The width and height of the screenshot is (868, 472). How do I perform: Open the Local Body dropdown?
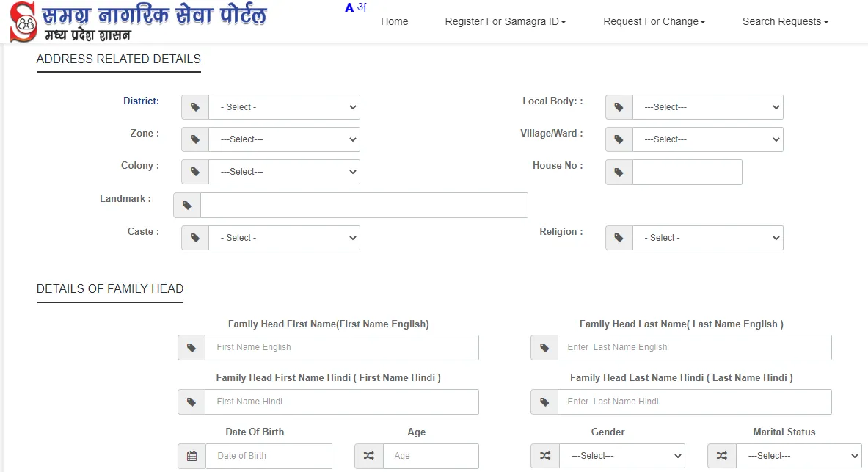(708, 107)
